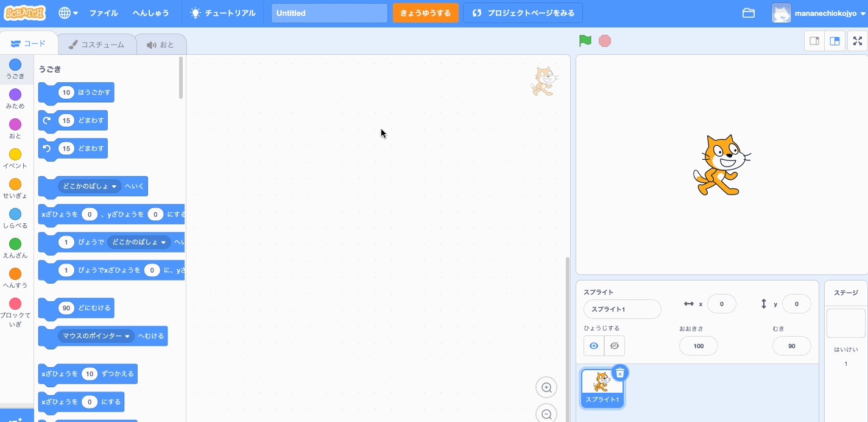Switch to small stage layout
The height and width of the screenshot is (422, 868).
tap(814, 41)
